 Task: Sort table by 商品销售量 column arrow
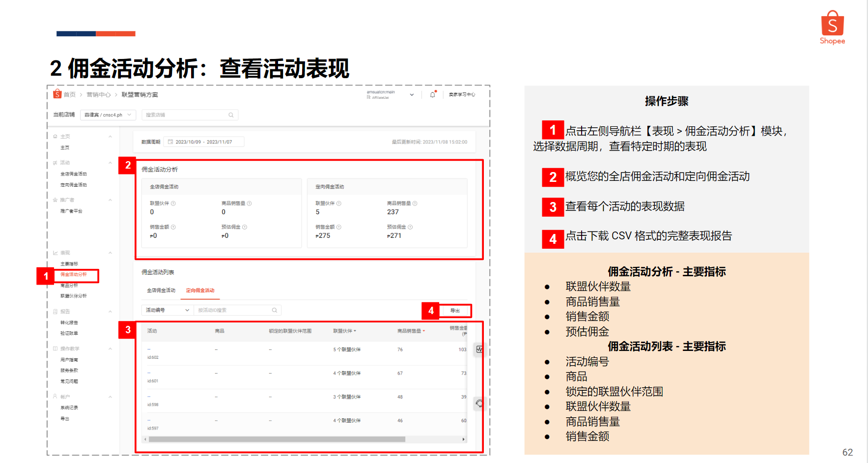click(x=424, y=331)
